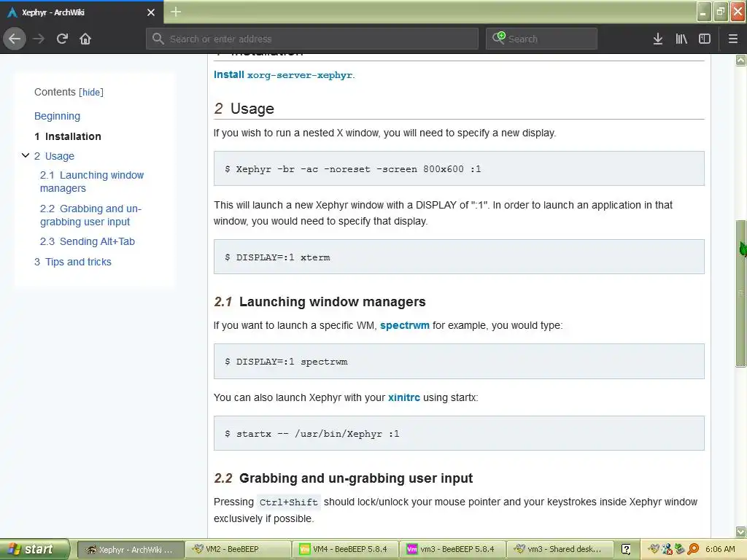Open the Windows start menu
Viewport: 747px width, 560px height.
tap(34, 549)
